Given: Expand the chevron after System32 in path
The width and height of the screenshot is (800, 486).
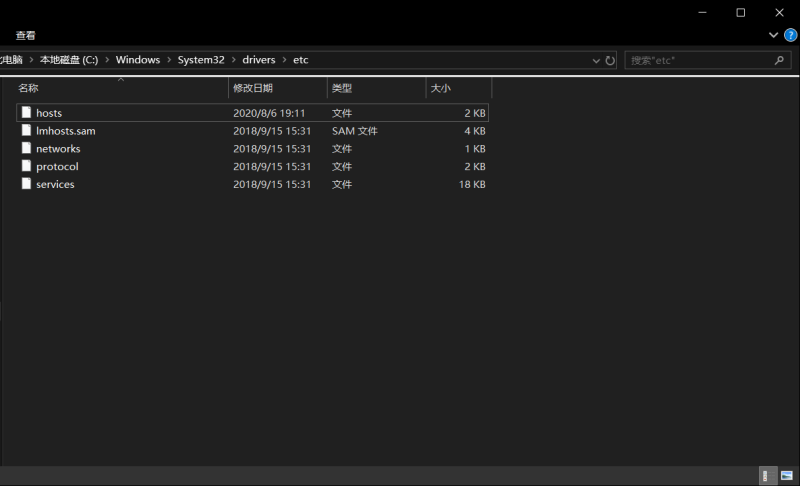Looking at the screenshot, I should (233, 60).
